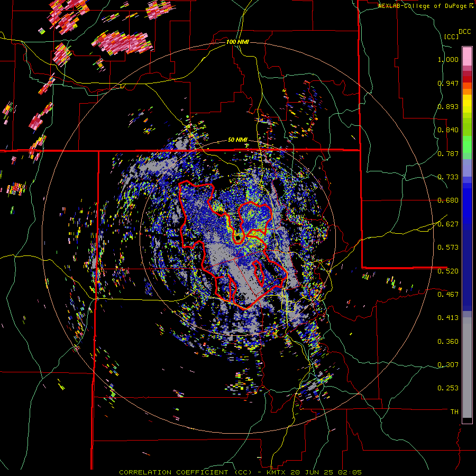This screenshot has height=476, width=476.
Task: Click the 1.000 value on color scale
Action: (x=448, y=59)
